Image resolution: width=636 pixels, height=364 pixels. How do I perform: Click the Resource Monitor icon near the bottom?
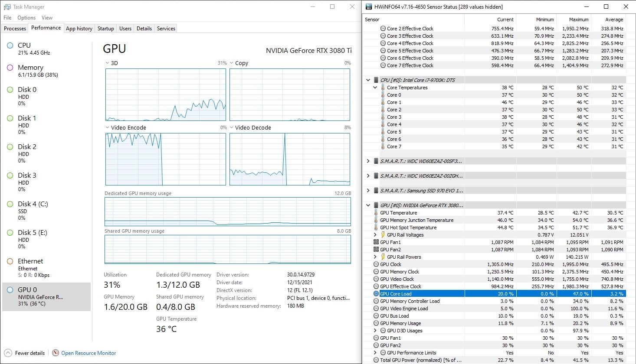point(56,353)
